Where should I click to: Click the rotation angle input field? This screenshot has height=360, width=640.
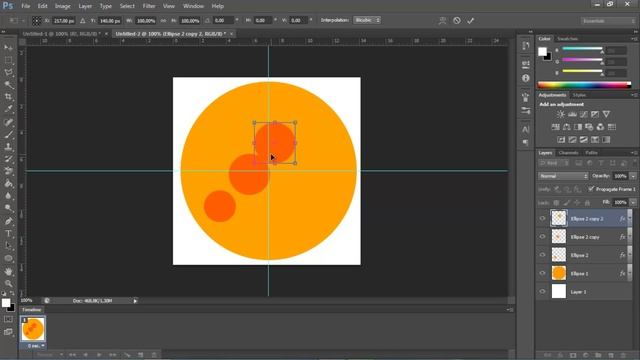coord(224,20)
